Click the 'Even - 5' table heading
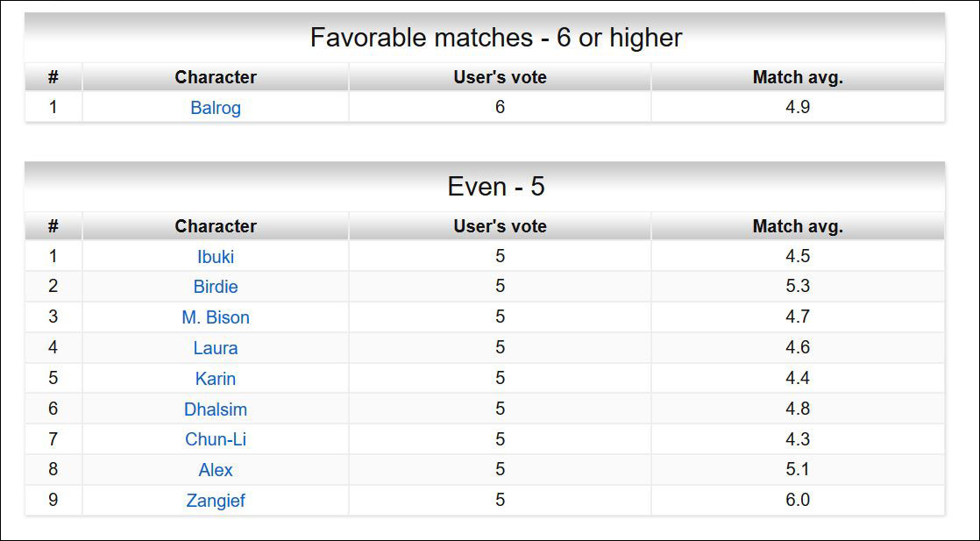The width and height of the screenshot is (980, 541). [x=495, y=185]
